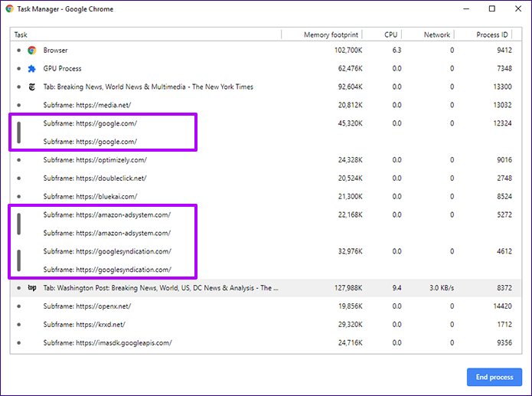Sort by Memory footprint column

coord(321,34)
